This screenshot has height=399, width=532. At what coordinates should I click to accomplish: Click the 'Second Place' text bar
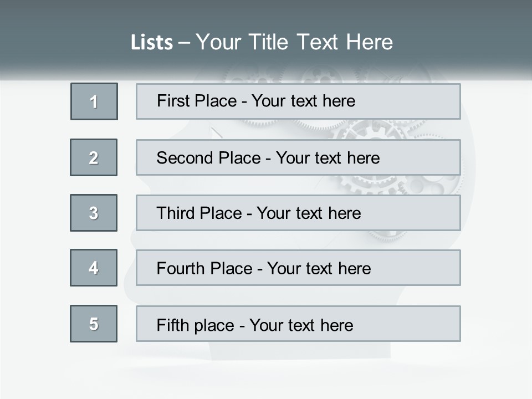tap(298, 157)
